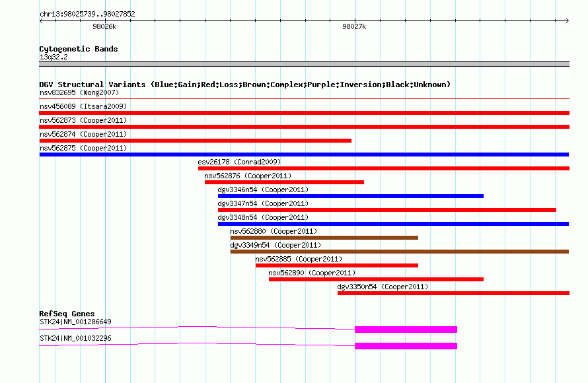The width and height of the screenshot is (588, 383).
Task: Select the red nsv456089 loss bar
Action: (304, 113)
